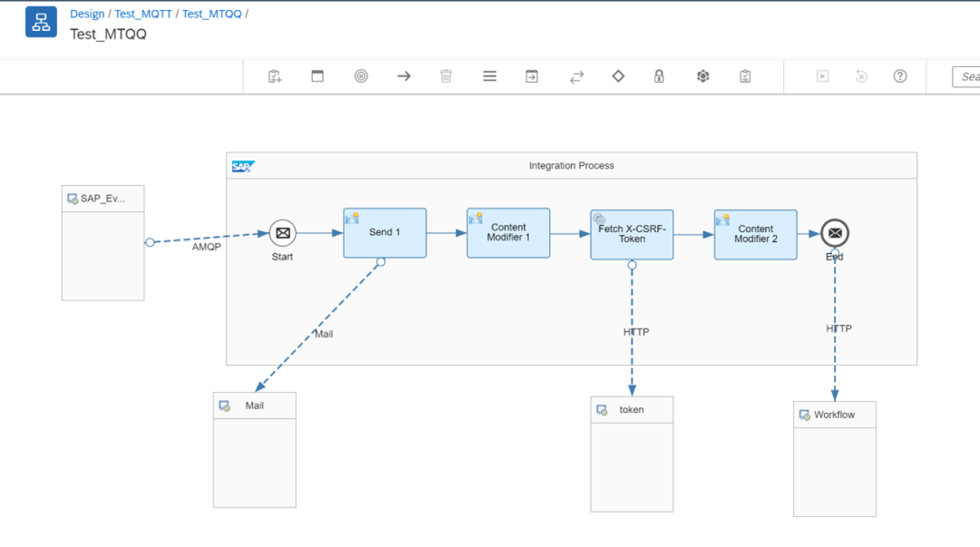The image size is (980, 547).
Task: Select the connector arrow tool
Action: click(404, 76)
